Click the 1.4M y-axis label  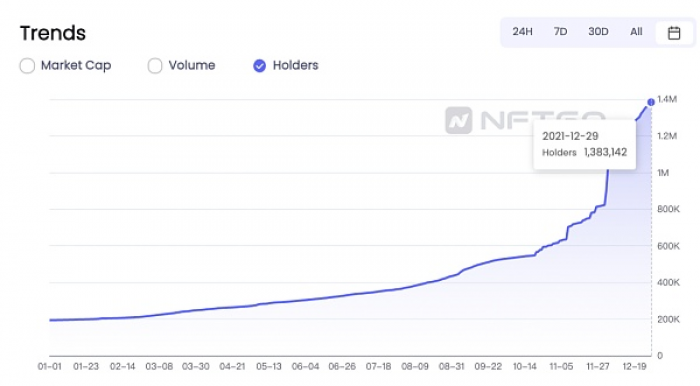click(667, 99)
